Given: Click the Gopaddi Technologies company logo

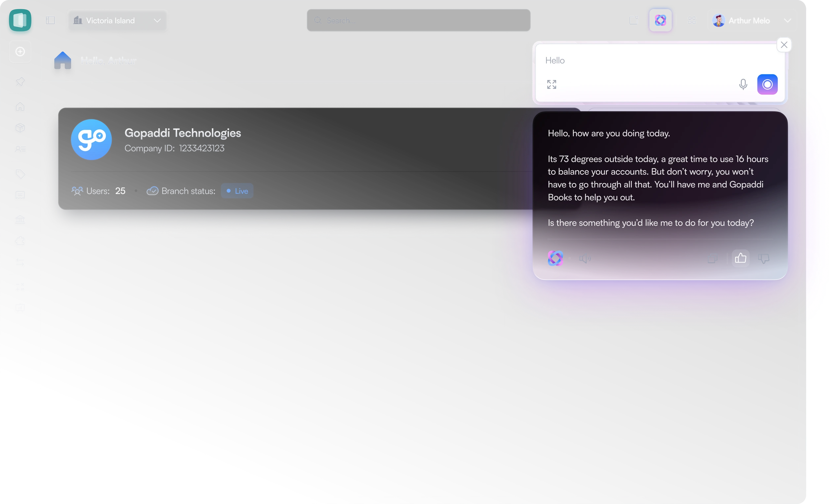Looking at the screenshot, I should click(91, 139).
